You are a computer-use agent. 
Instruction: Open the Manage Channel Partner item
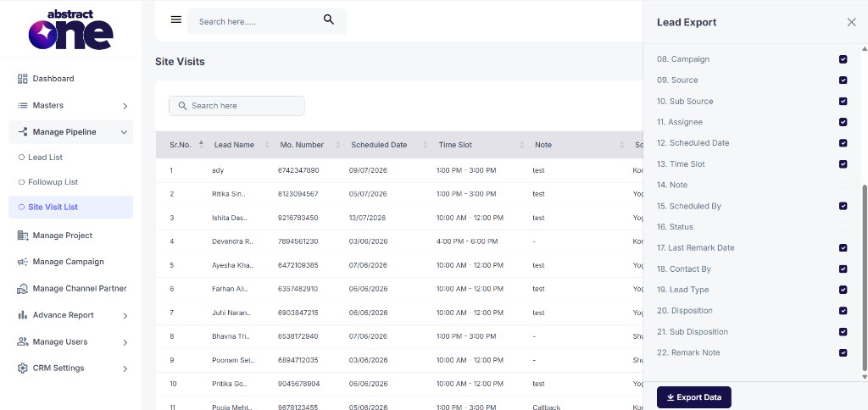(71, 288)
